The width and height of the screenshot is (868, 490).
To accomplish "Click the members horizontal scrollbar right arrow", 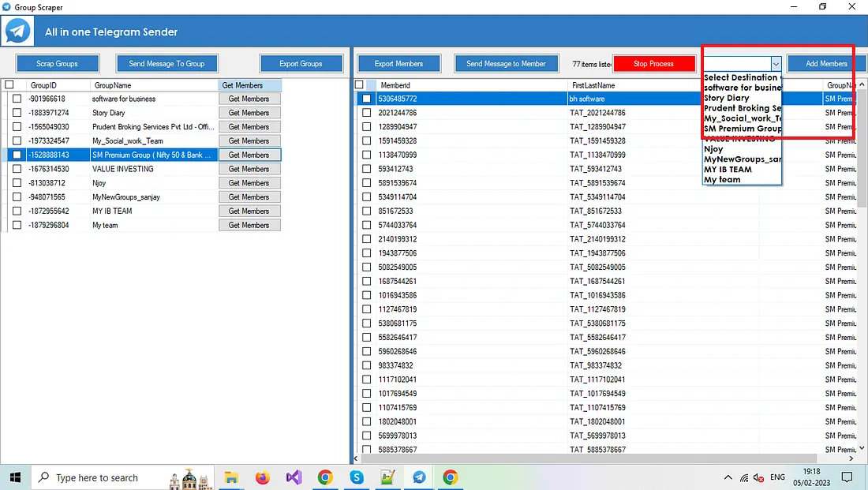I will pyautogui.click(x=851, y=458).
